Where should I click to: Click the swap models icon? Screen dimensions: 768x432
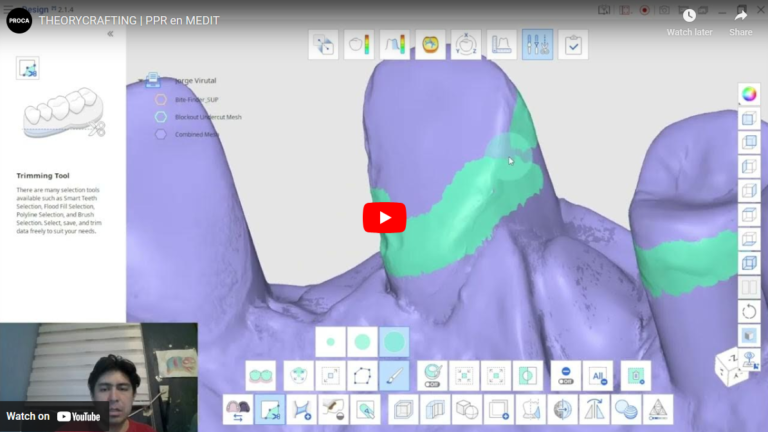(x=238, y=409)
